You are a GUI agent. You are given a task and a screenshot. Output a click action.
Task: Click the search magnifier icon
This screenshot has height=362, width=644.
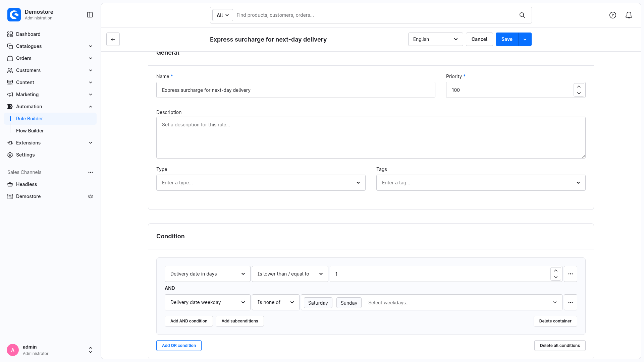coord(522,15)
